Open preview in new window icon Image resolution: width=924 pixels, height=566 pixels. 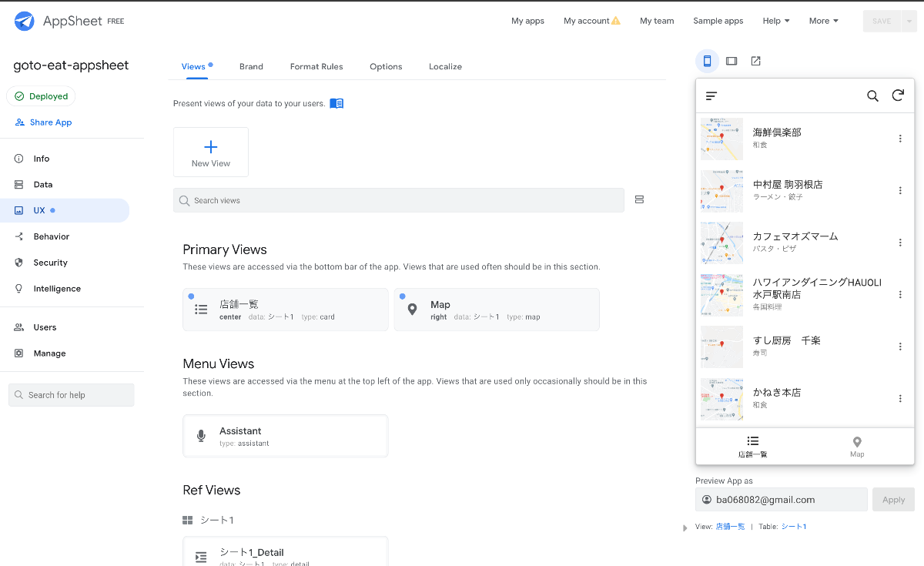click(x=755, y=61)
